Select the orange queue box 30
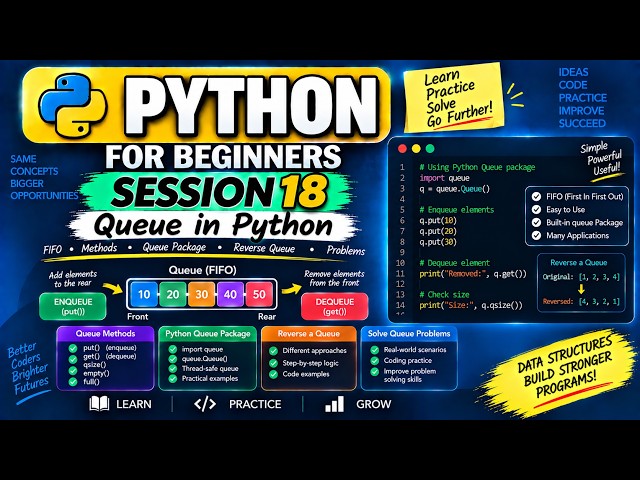 202,294
